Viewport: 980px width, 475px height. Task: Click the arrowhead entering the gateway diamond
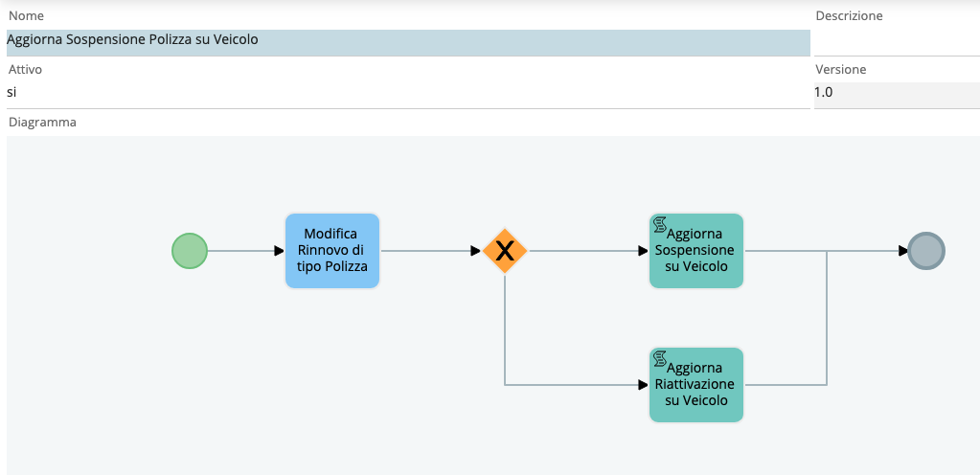point(476,251)
